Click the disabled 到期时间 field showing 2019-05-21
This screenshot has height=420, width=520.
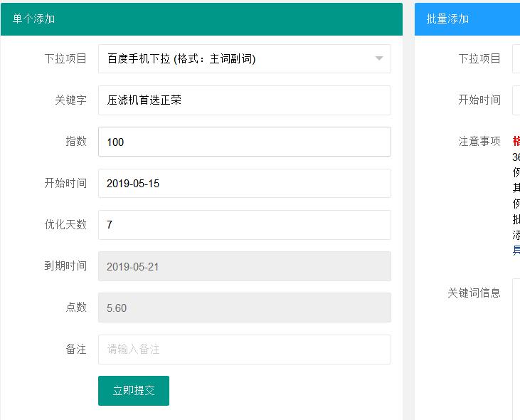(x=244, y=266)
